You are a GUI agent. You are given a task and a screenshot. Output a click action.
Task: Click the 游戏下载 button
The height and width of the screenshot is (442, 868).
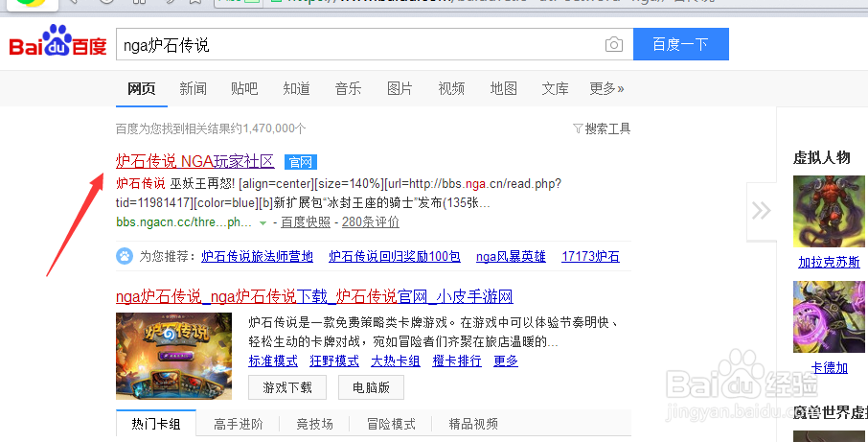(x=287, y=387)
